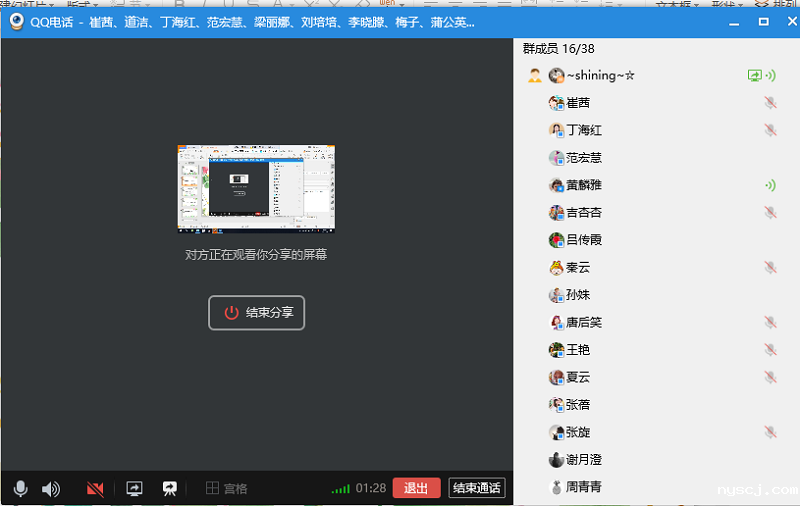Click the muted mic icon for 吉杏杏

(770, 213)
